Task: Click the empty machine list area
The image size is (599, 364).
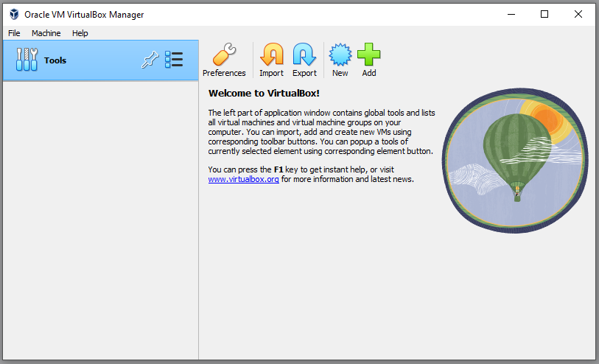Action: (x=99, y=221)
